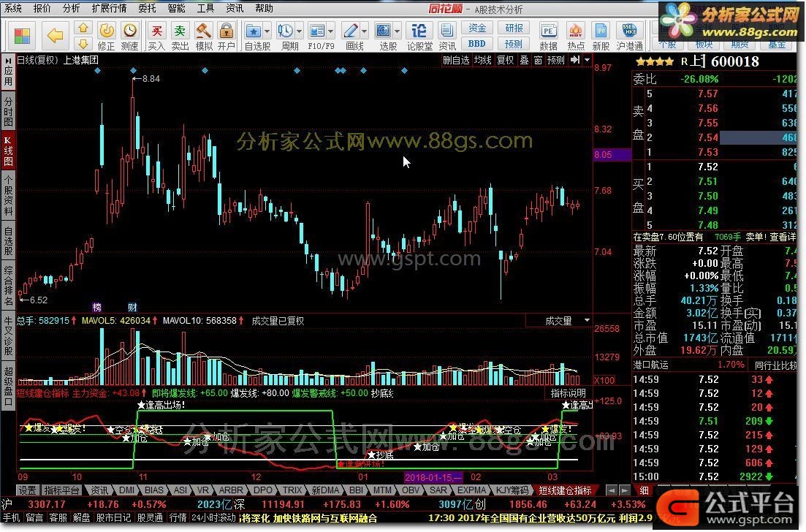This screenshot has width=806, height=532.
Task: Open the 24小时滚动 news ticker button
Action: point(214,517)
